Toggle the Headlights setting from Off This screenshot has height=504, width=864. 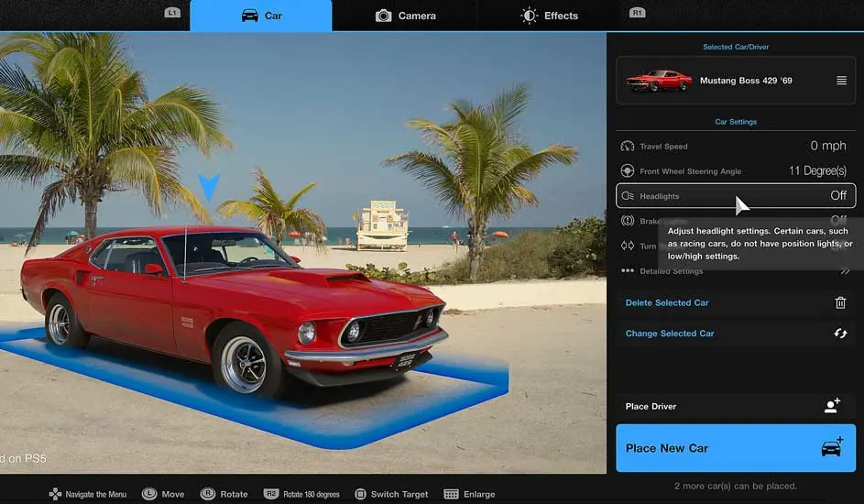[x=837, y=196]
